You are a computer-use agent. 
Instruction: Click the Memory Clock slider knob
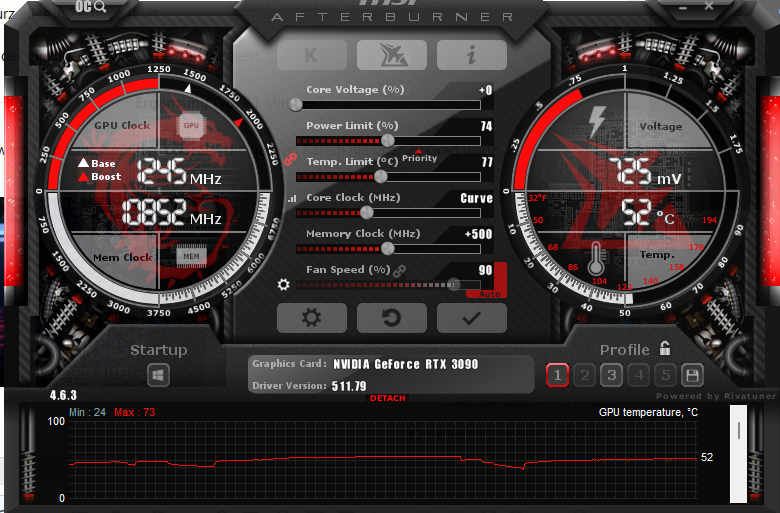pos(388,248)
